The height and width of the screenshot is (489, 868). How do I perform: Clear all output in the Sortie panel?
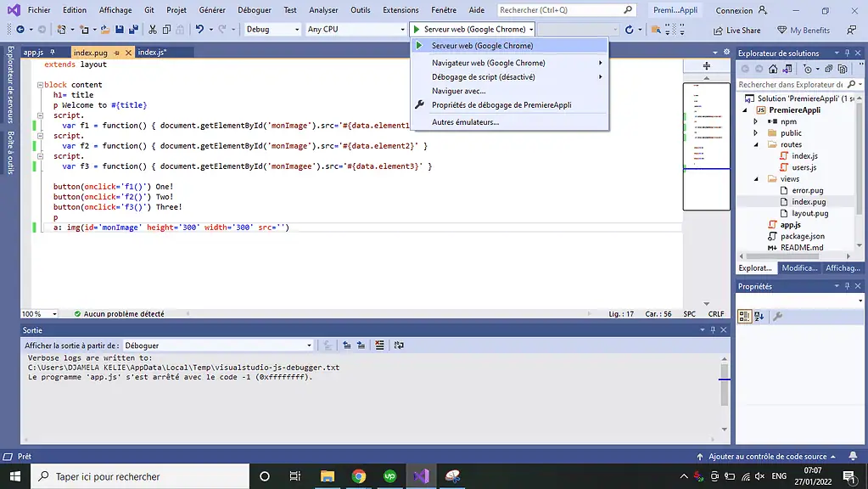pyautogui.click(x=379, y=345)
